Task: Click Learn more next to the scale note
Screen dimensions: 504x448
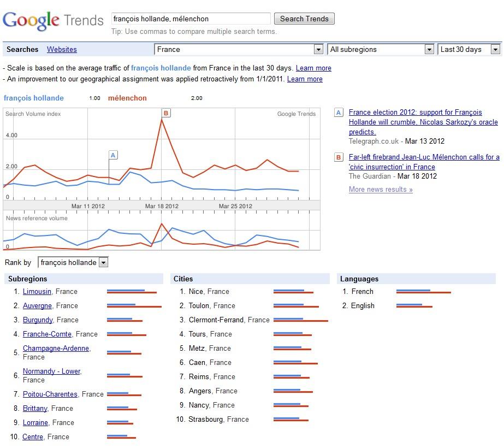Action: [313, 68]
